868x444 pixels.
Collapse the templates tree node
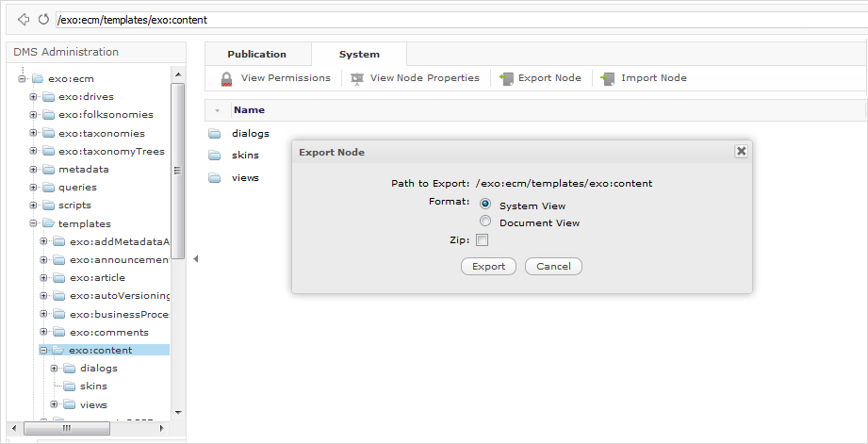33,223
